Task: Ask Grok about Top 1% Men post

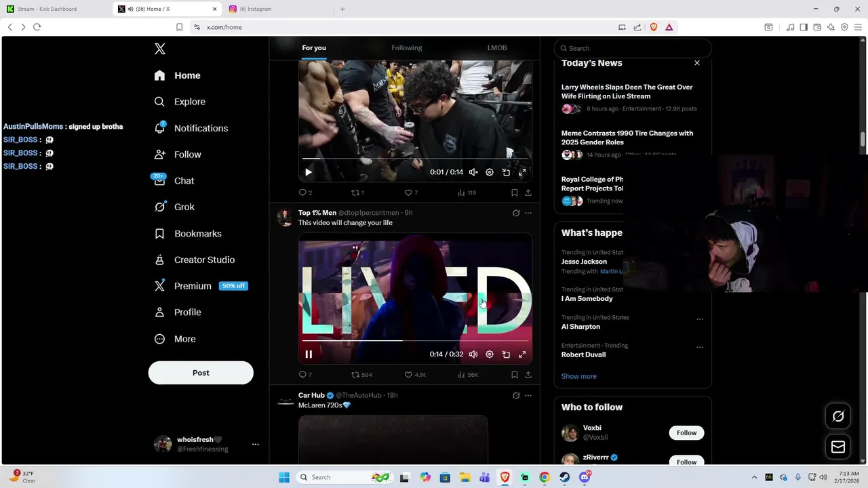Action: click(x=516, y=213)
